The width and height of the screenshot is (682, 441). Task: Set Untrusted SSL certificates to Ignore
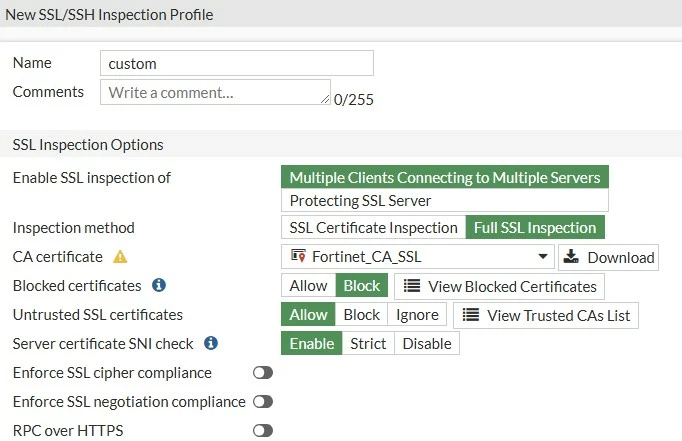(x=417, y=314)
